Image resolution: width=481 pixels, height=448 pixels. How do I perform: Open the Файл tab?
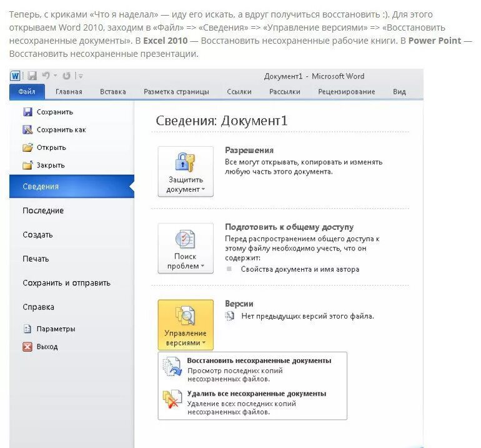pyautogui.click(x=27, y=92)
